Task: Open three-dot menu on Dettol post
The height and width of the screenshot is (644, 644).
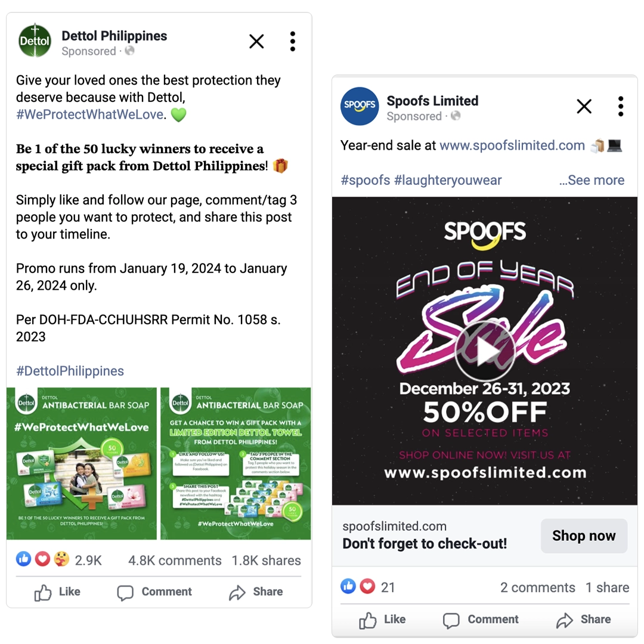Action: (292, 41)
